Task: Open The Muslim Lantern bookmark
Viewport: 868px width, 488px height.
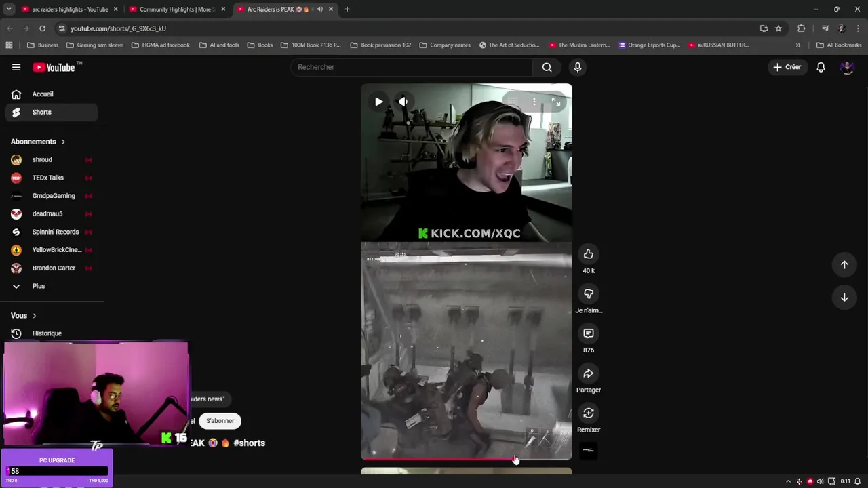Action: coord(578,45)
